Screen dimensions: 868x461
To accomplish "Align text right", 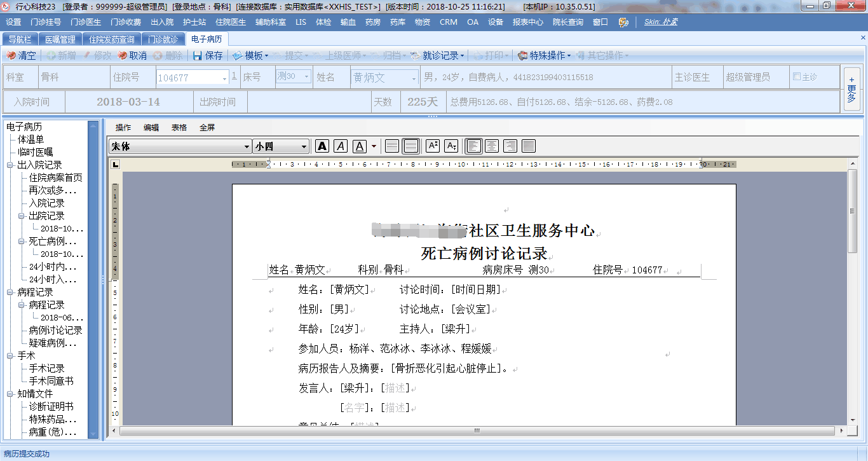I will [510, 146].
